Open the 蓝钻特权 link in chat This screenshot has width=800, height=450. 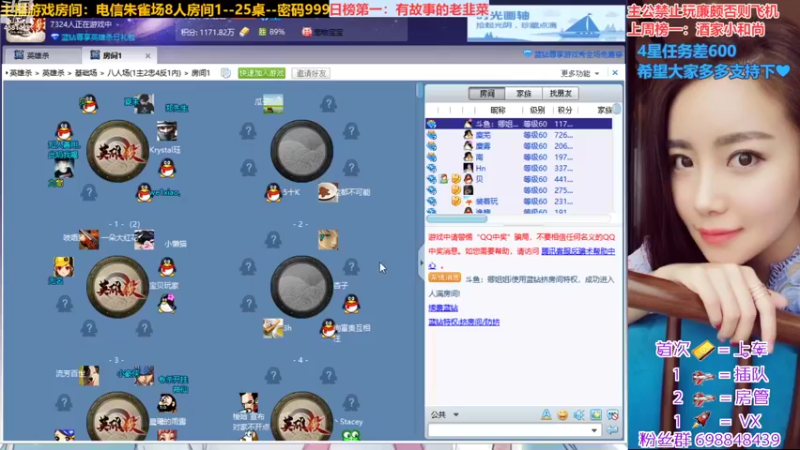click(x=464, y=322)
